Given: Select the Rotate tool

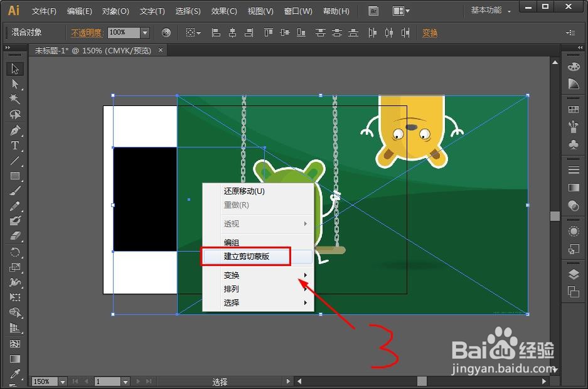Looking at the screenshot, I should [x=15, y=252].
